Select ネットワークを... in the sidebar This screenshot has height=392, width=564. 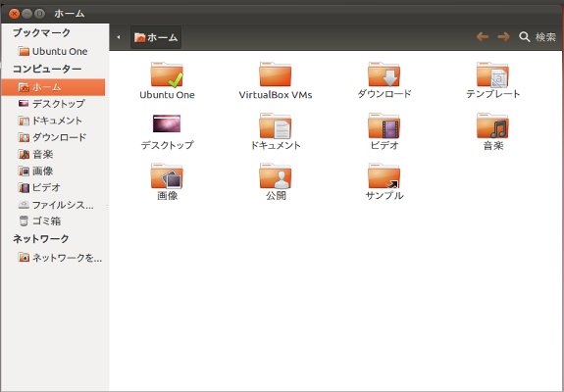(60, 258)
